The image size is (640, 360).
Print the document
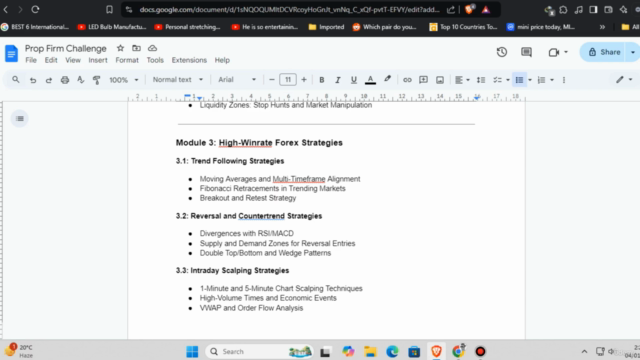coord(64,80)
